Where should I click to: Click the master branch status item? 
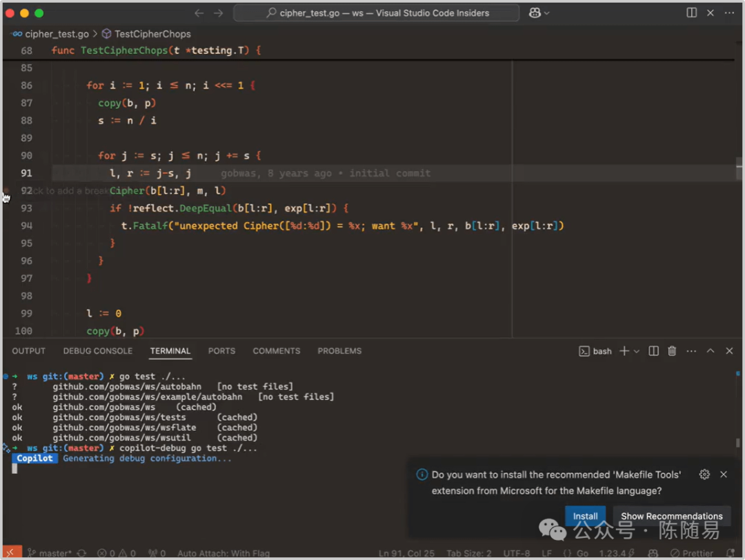tap(50, 553)
